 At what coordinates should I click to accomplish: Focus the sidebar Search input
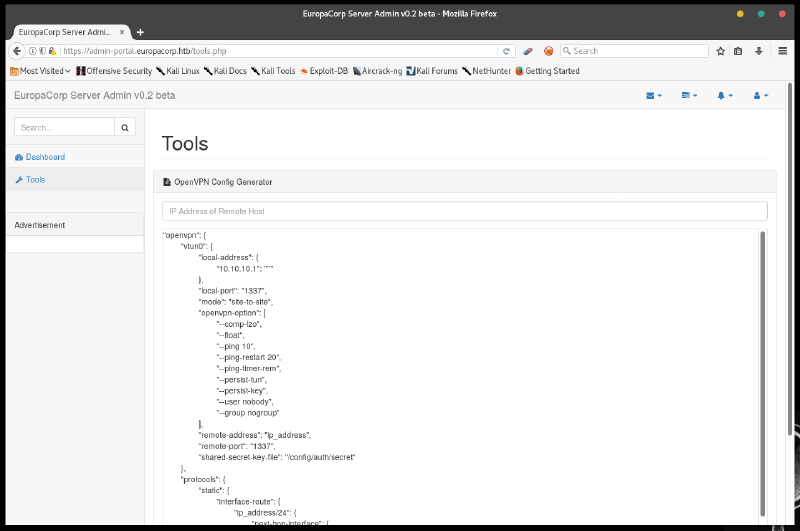[64, 128]
